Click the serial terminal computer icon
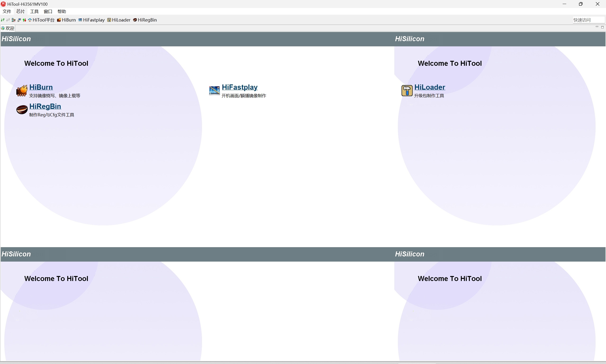The width and height of the screenshot is (606, 364). (19, 20)
